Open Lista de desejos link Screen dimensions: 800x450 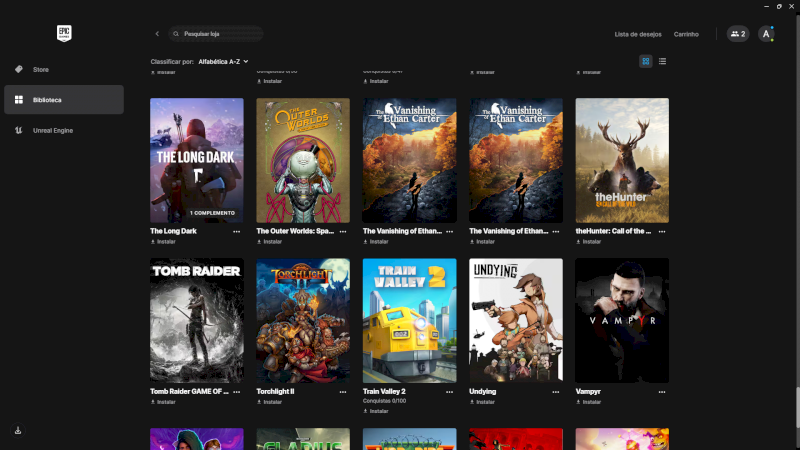coord(636,34)
